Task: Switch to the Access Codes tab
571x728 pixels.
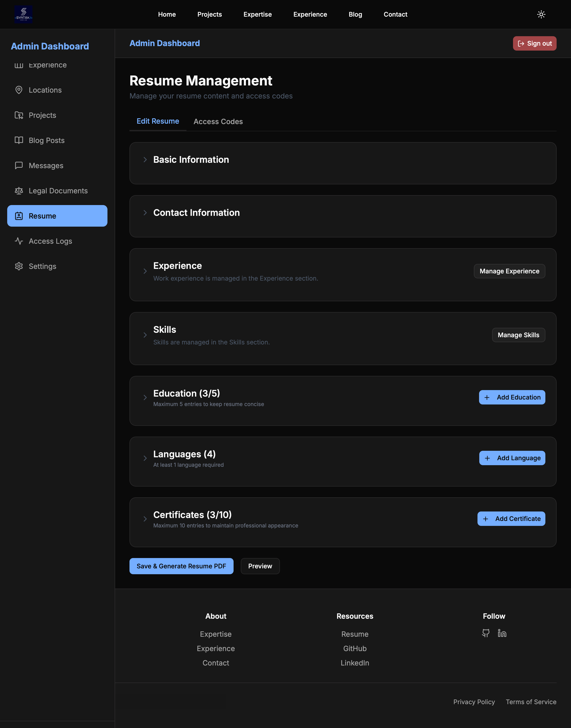Action: coord(218,122)
